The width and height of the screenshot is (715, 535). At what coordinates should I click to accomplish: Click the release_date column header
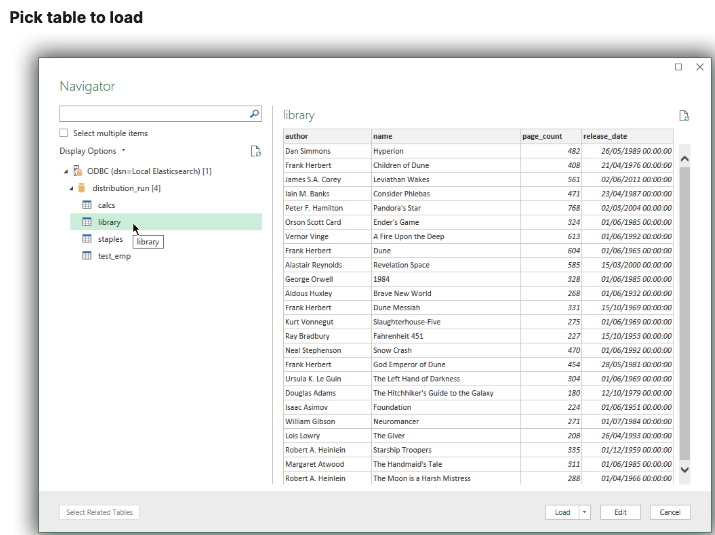click(x=627, y=136)
